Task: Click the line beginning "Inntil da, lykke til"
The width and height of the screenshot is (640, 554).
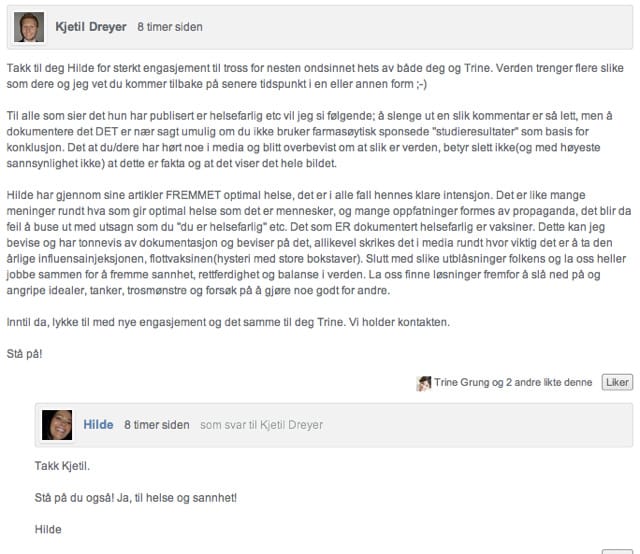Action: (x=228, y=323)
